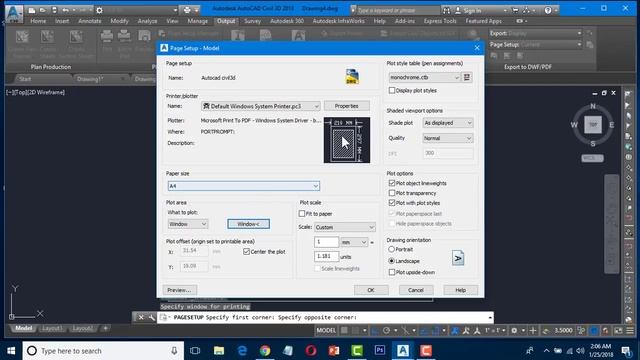
Task: Open the Annotate ribbon tab
Action: 90,21
